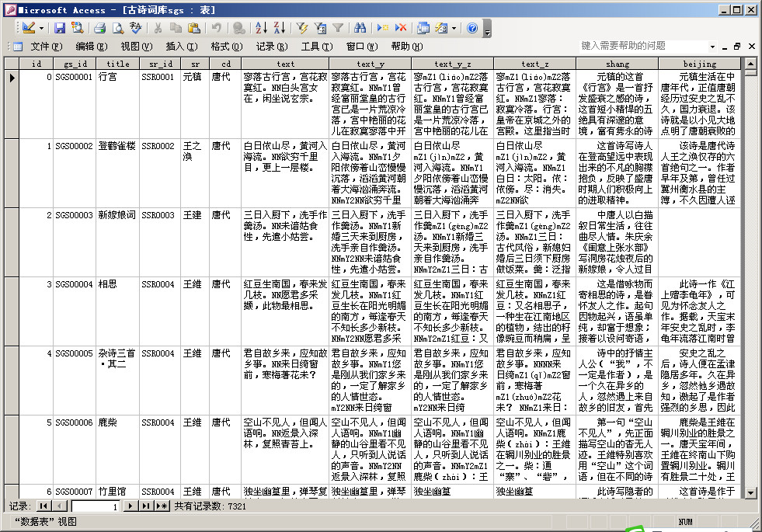The height and width of the screenshot is (532, 762).
Task: Select the beijing column header
Action: (x=700, y=64)
